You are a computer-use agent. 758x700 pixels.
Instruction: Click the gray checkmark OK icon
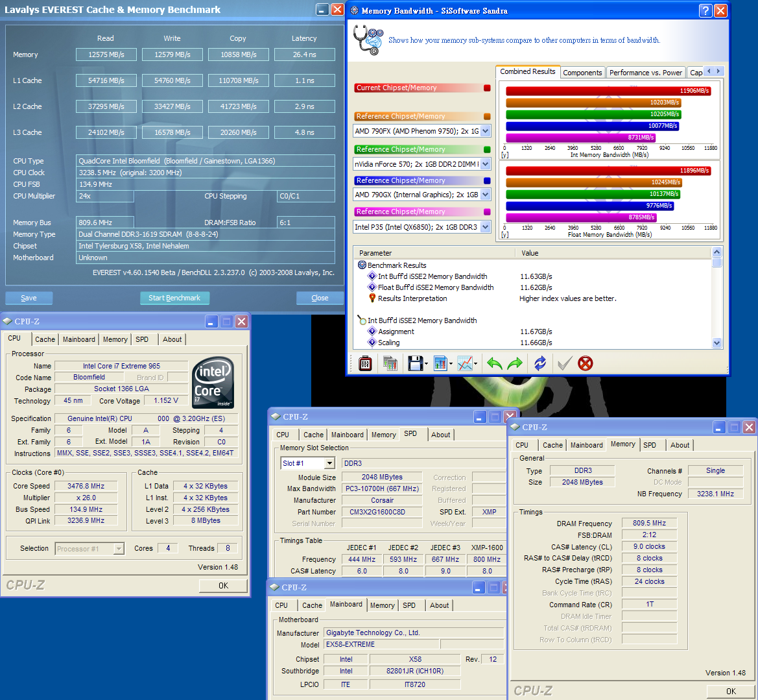564,363
